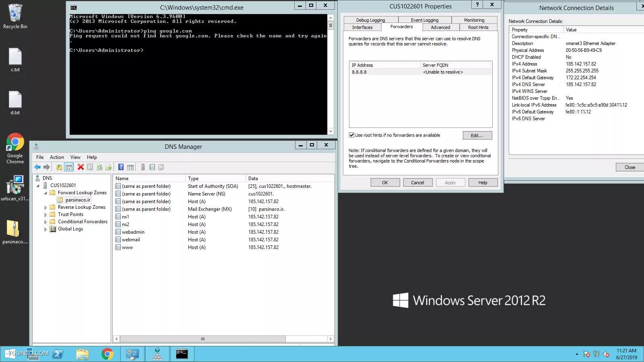This screenshot has width=644, height=362.
Task: Click Help button in Properties dialog
Action: pos(483,183)
